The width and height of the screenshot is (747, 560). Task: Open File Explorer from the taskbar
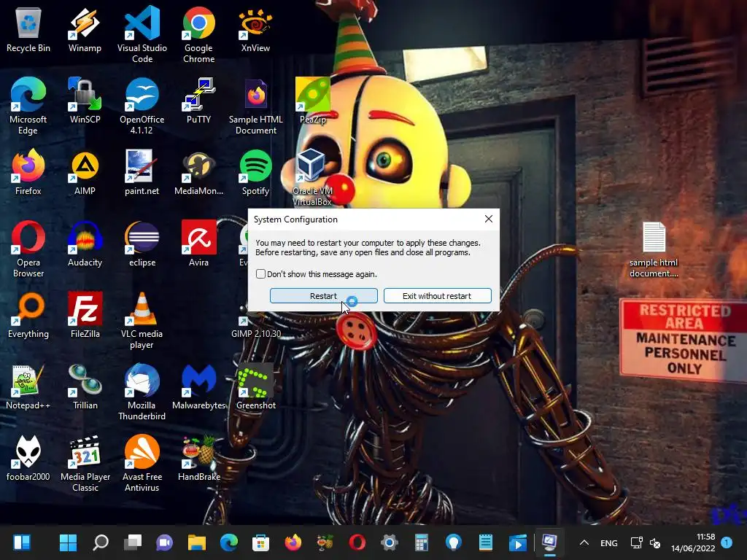pyautogui.click(x=197, y=542)
